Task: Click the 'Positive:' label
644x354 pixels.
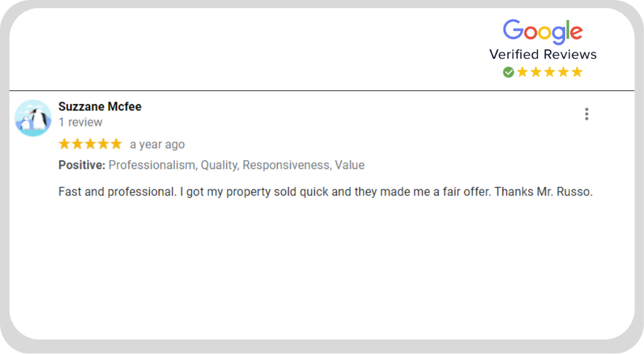Action: [81, 165]
